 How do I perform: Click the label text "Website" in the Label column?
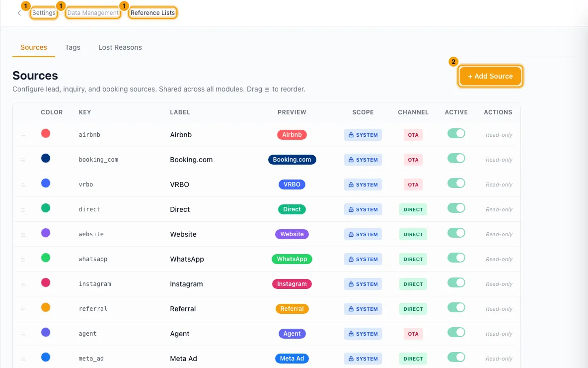pyautogui.click(x=183, y=234)
